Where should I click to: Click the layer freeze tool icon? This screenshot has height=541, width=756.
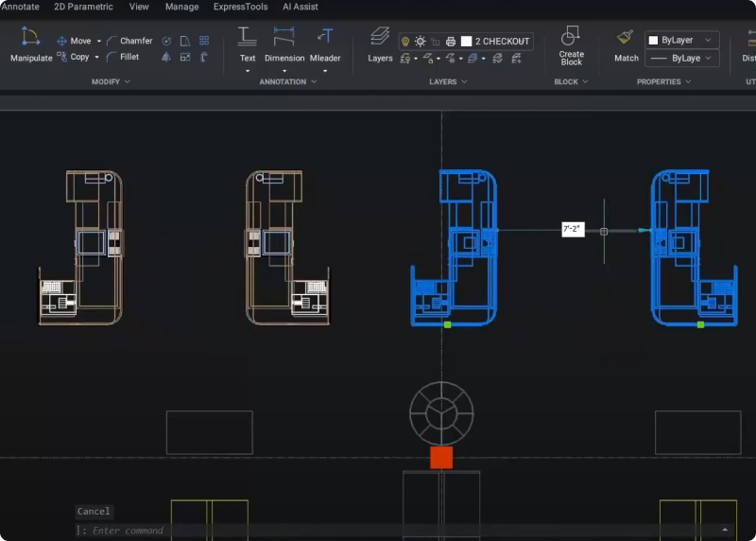coord(451,59)
